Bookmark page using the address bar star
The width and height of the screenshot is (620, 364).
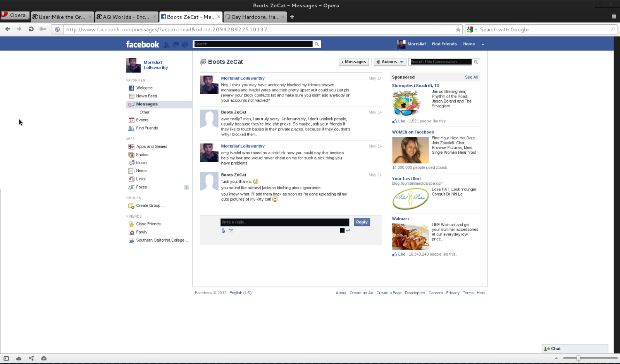click(x=458, y=29)
